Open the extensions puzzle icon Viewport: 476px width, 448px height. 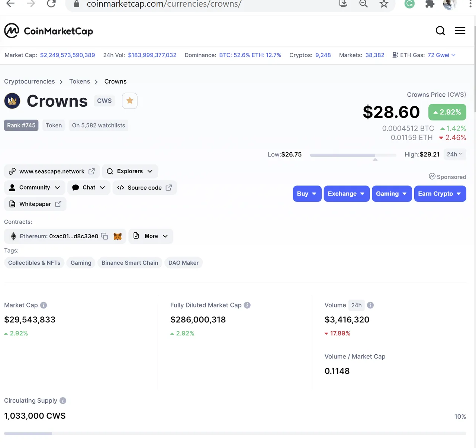[430, 4]
